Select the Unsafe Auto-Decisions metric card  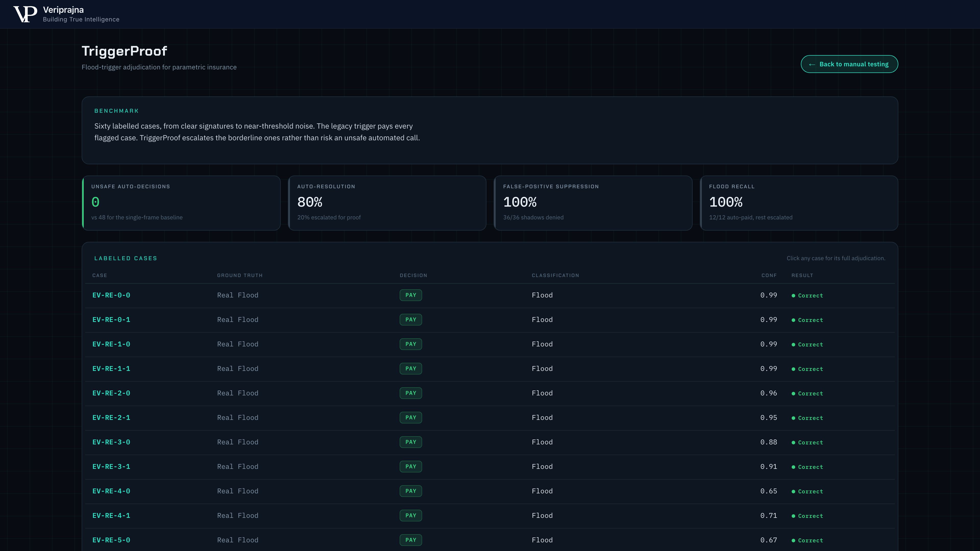click(x=181, y=203)
